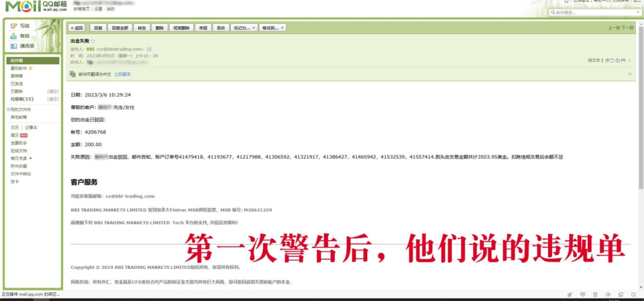This screenshot has width=644, height=301.
Task: Open the 简历 resume item
Action: (15, 135)
